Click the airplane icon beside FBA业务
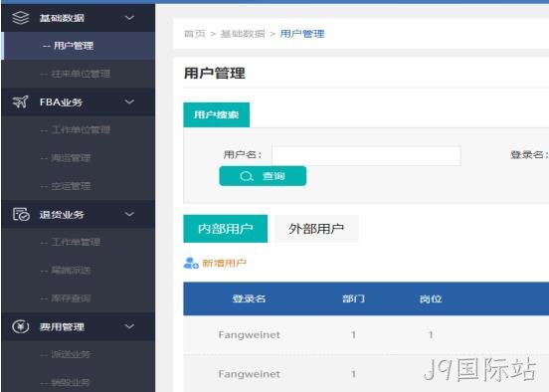Image resolution: width=549 pixels, height=392 pixels. coord(20,101)
